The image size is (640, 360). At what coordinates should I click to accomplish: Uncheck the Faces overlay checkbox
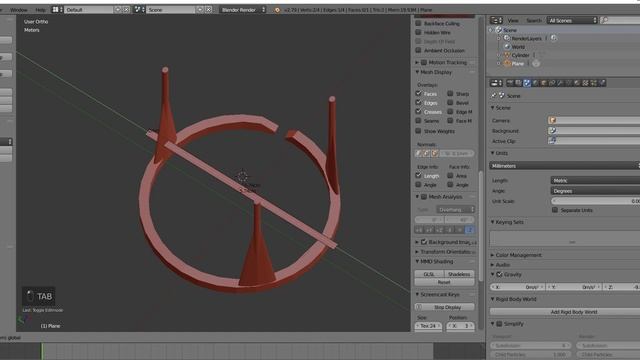[x=418, y=93]
